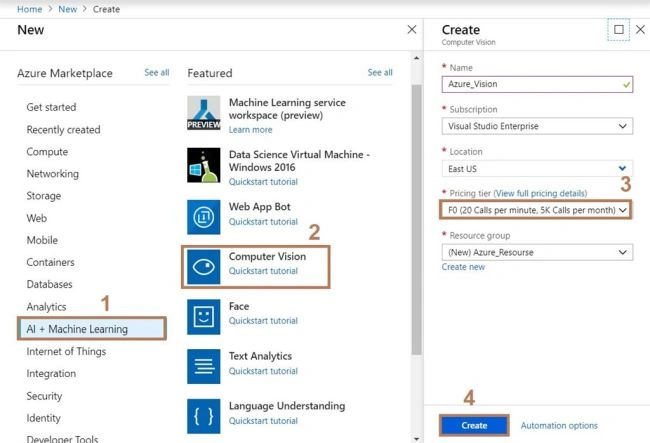Choose the Networking category
Viewport: 650px width, 443px height.
pyautogui.click(x=53, y=174)
